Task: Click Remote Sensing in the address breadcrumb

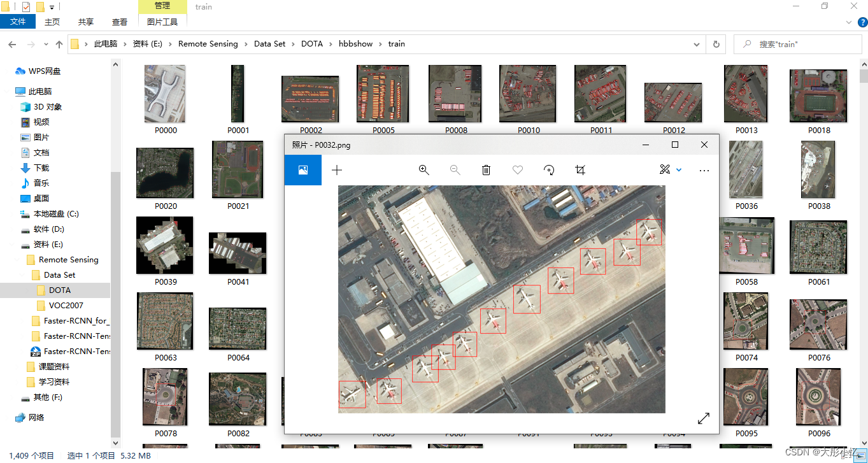Action: pyautogui.click(x=208, y=44)
